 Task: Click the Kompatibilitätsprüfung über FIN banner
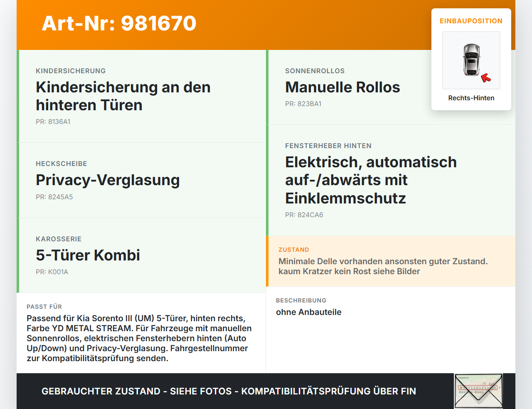(229, 391)
